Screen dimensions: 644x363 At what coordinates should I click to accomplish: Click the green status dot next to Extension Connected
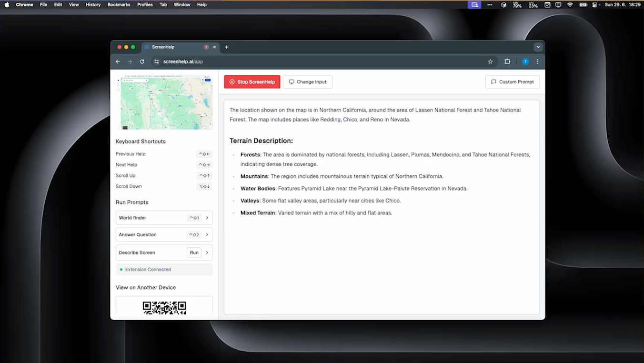(121, 269)
